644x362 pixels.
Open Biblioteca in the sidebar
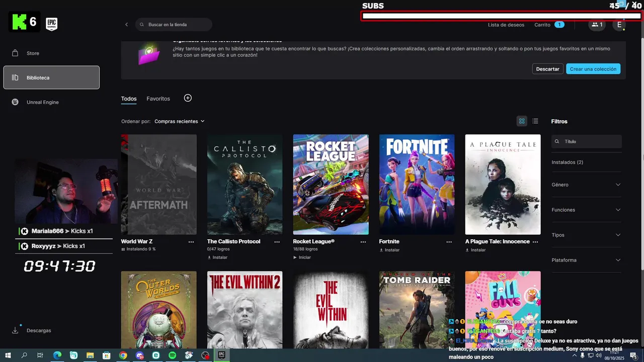(51, 78)
